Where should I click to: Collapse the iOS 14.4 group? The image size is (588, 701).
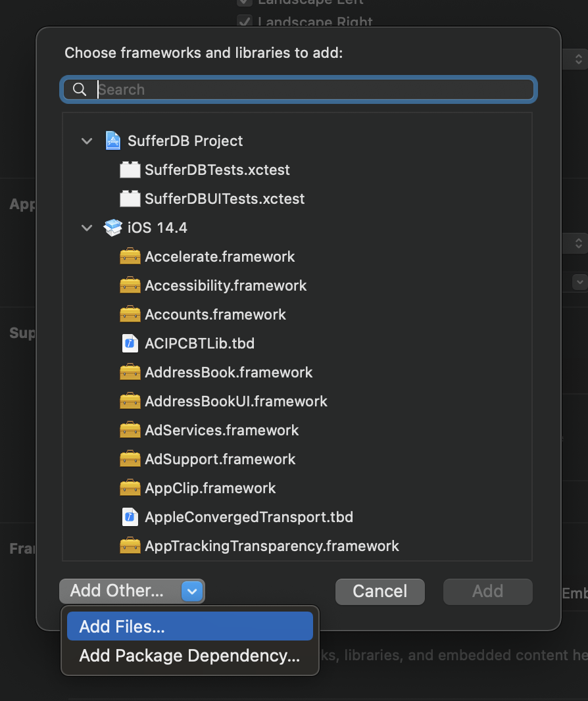point(87,228)
